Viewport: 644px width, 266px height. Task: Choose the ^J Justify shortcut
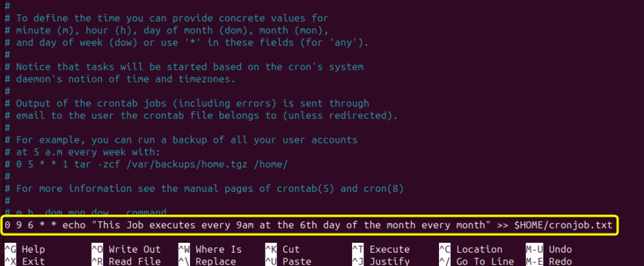[x=380, y=262]
